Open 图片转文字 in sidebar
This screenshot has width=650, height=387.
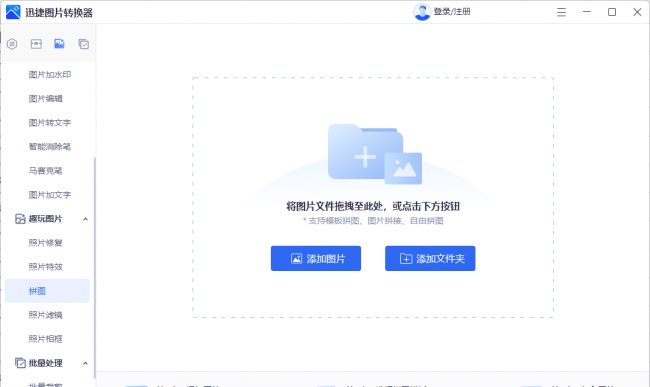tap(50, 123)
